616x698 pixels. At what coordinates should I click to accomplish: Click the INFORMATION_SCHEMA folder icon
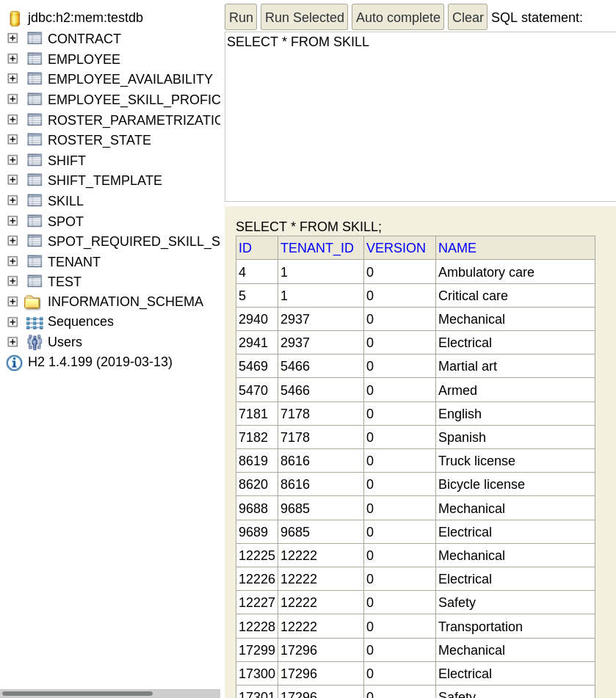(x=32, y=302)
